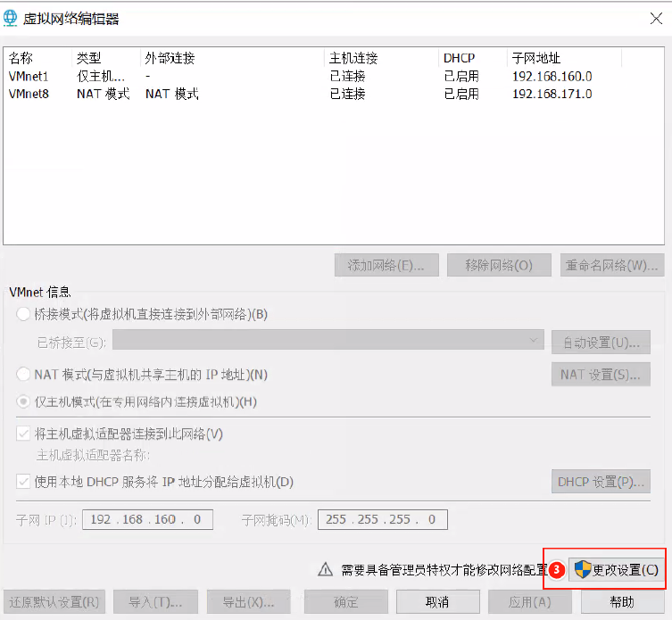Click 更改设置(C) shield button
Image resolution: width=672 pixels, height=620 pixels.
[x=617, y=569]
